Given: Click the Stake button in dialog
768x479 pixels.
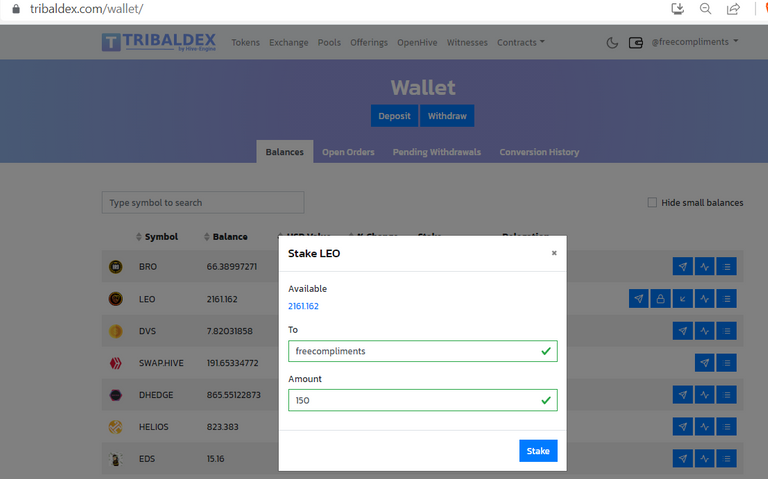Looking at the screenshot, I should (538, 451).
